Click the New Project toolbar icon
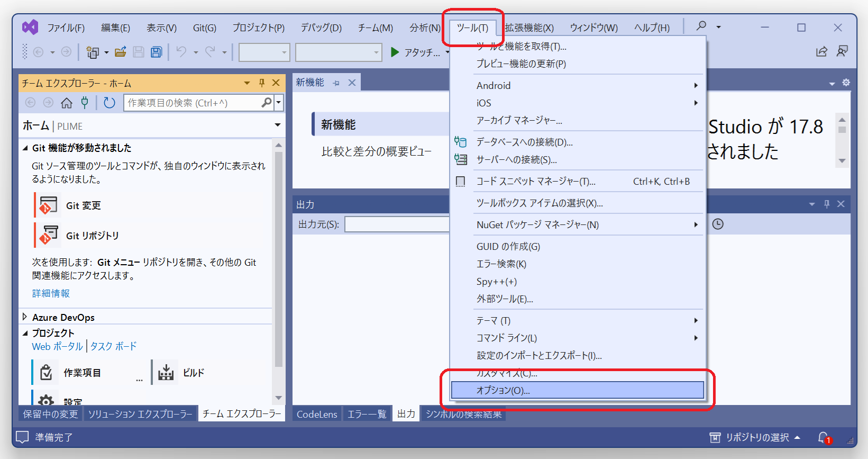This screenshot has height=459, width=868. pos(93,52)
